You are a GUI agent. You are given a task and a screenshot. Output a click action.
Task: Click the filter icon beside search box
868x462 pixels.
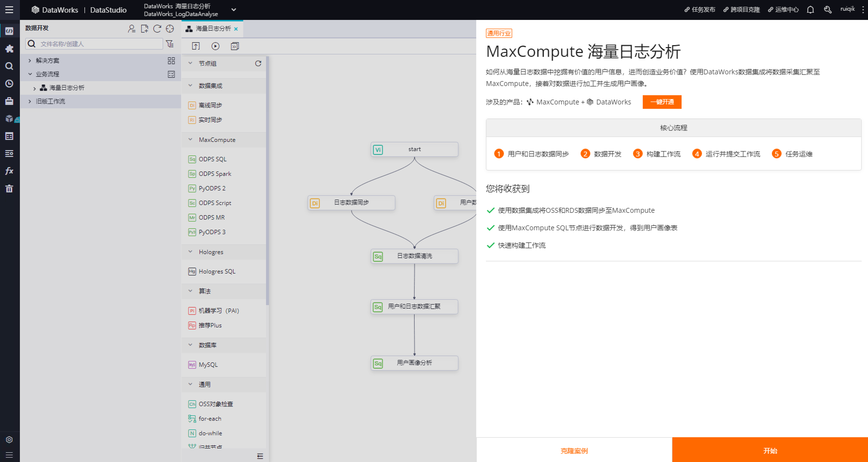[170, 44]
